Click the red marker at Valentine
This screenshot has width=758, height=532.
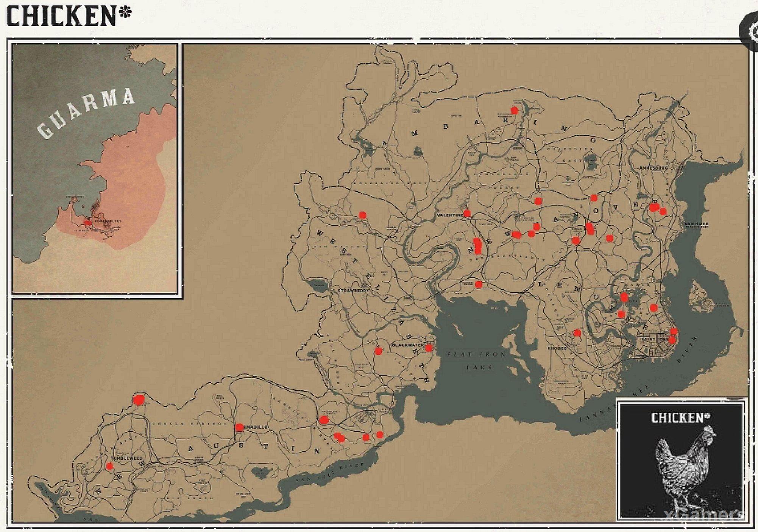tap(467, 214)
